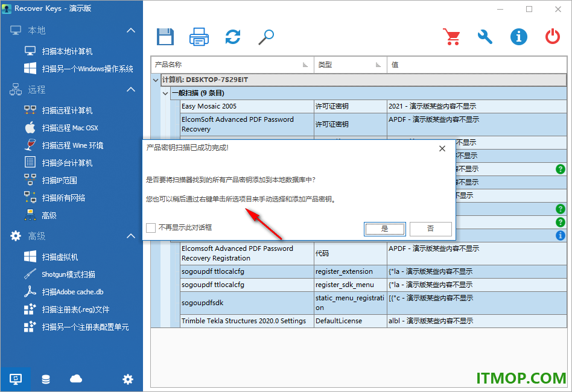Click the red shopping cart icon
The image size is (572, 392).
click(451, 37)
